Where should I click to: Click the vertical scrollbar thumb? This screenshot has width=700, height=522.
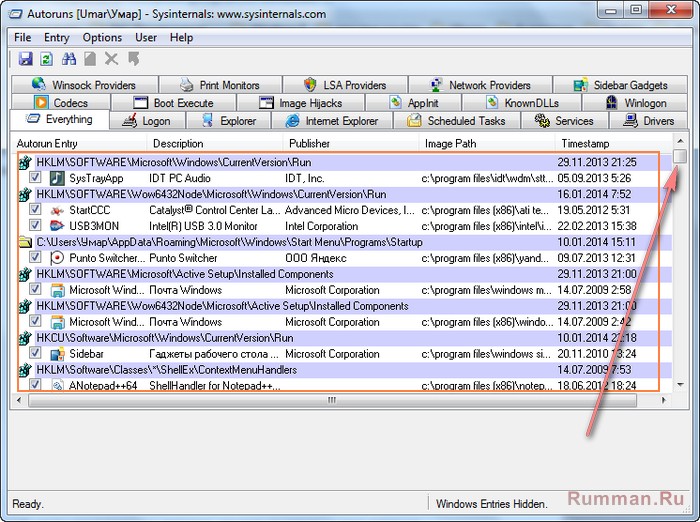coord(680,157)
